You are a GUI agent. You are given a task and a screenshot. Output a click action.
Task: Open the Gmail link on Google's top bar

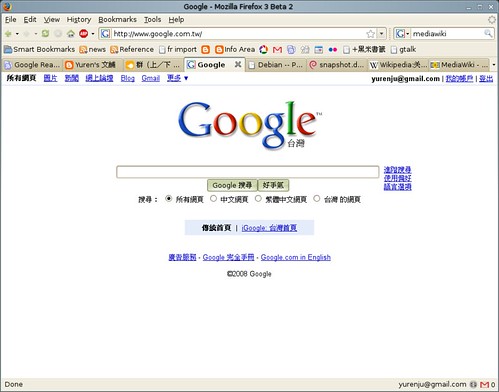point(151,78)
